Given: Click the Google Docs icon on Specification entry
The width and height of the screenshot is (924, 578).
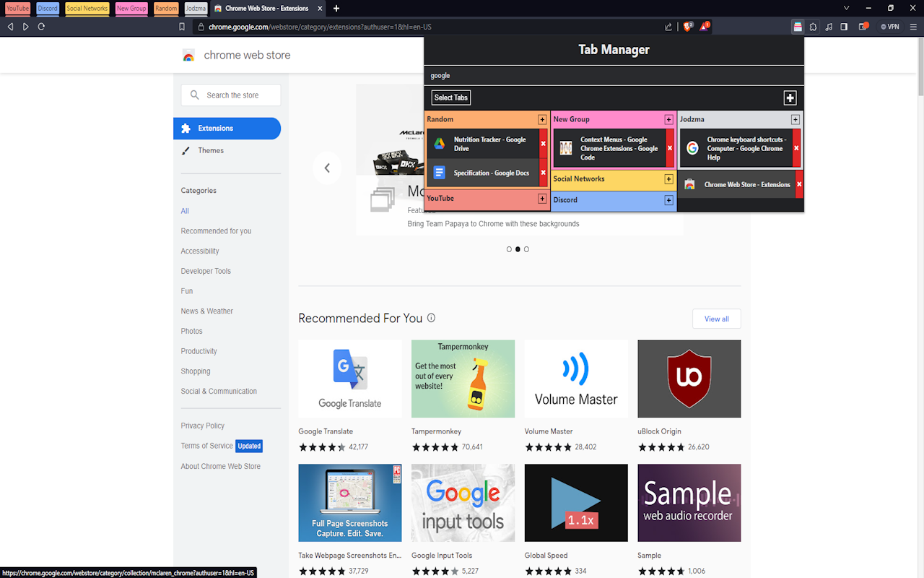Looking at the screenshot, I should point(438,173).
